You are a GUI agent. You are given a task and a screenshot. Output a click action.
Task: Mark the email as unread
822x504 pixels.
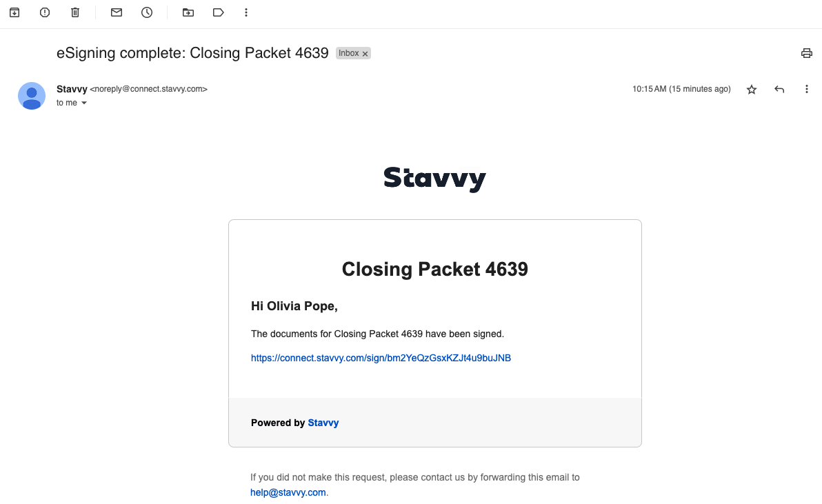(x=117, y=12)
